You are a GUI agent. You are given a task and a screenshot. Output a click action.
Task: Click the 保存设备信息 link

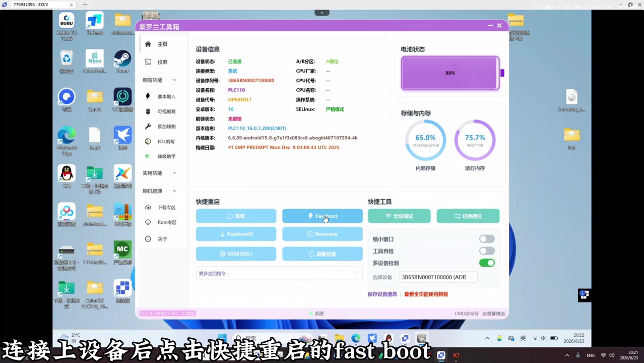pyautogui.click(x=382, y=294)
